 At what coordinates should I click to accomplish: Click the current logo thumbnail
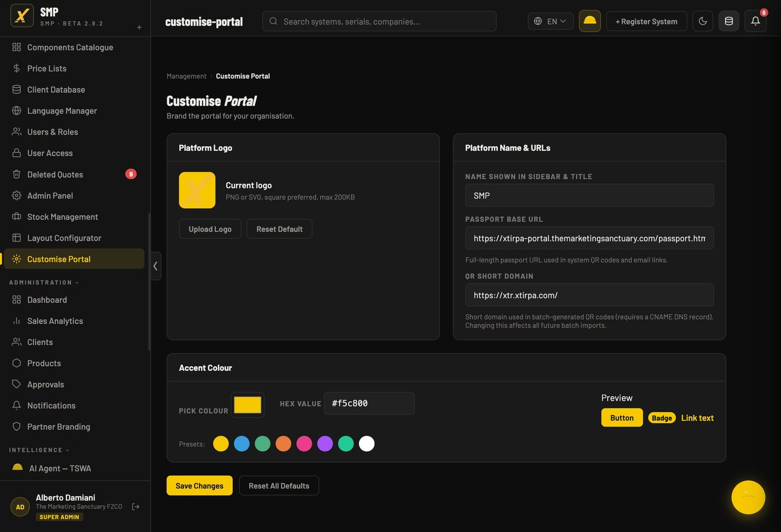tap(197, 190)
